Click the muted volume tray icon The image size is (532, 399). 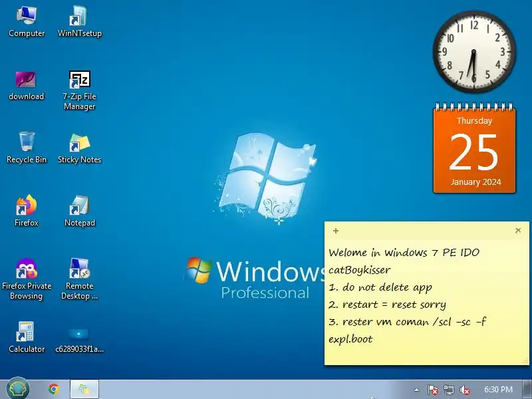coord(464,390)
